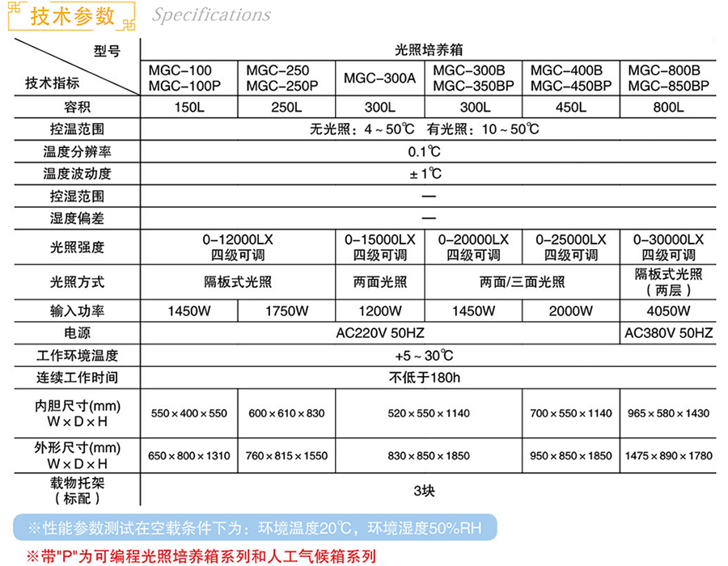
Task: Click the 0-30000LX light intensity cell
Action: click(668, 247)
